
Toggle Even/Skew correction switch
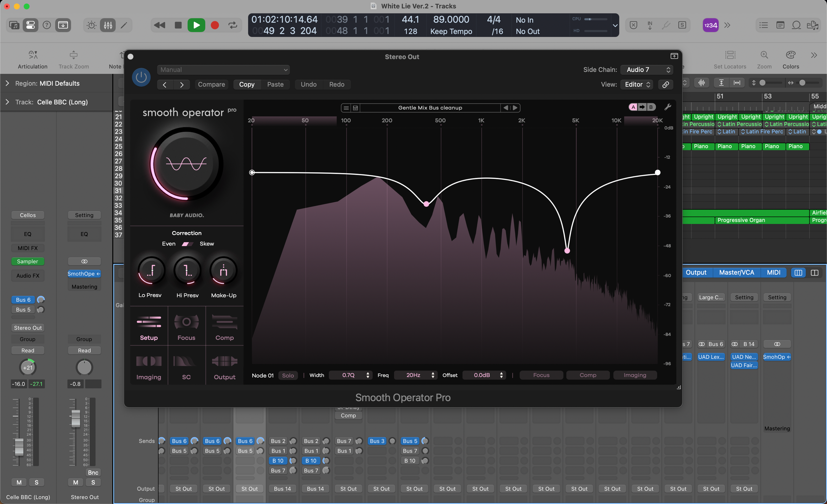187,244
